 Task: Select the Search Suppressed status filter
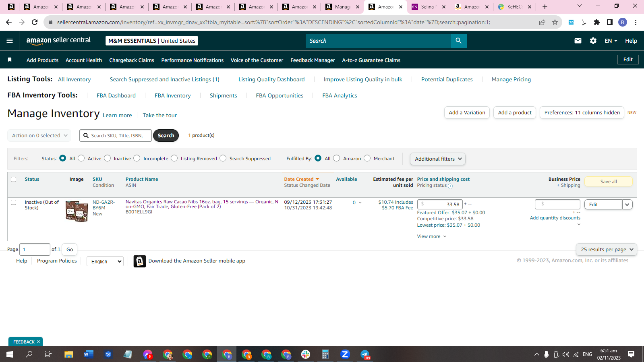223,158
